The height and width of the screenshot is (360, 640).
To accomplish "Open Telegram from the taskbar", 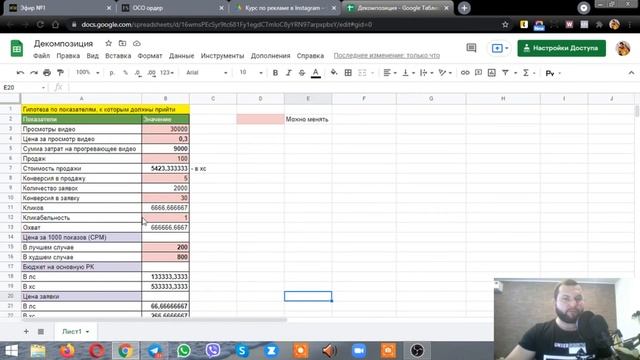I will click(x=154, y=351).
